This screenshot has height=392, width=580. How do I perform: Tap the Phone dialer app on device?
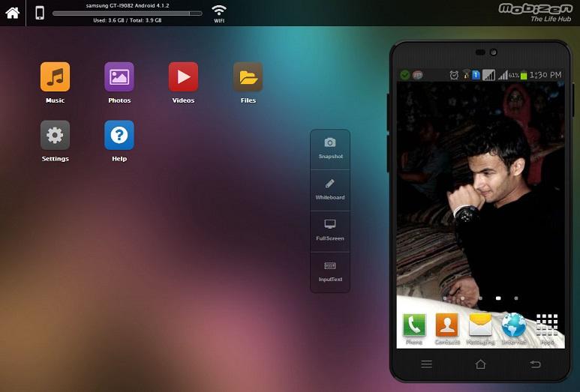tap(414, 326)
